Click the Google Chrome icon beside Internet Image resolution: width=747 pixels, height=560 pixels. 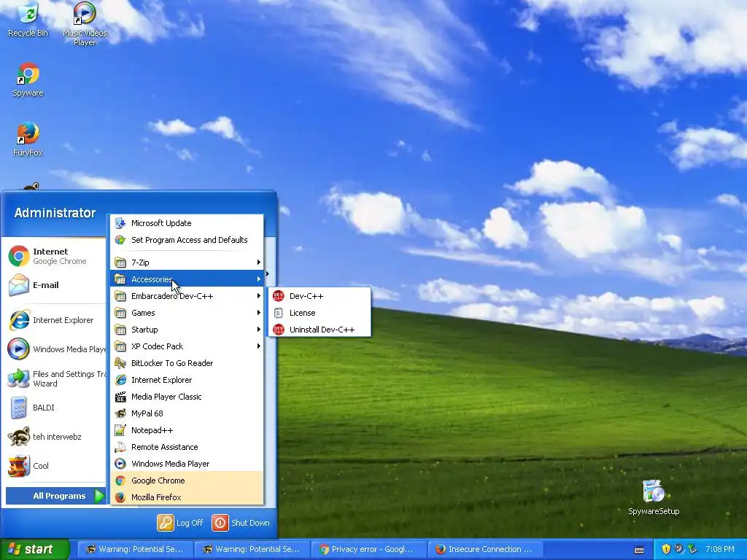[19, 256]
